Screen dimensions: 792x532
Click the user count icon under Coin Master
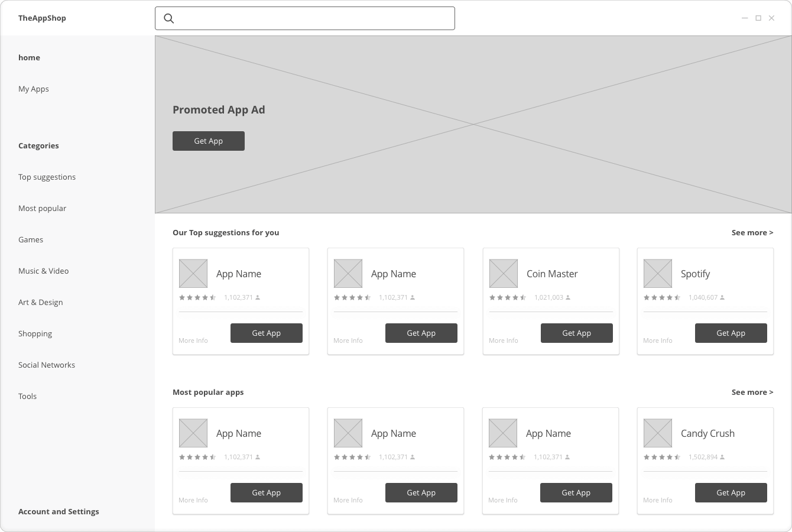click(568, 297)
